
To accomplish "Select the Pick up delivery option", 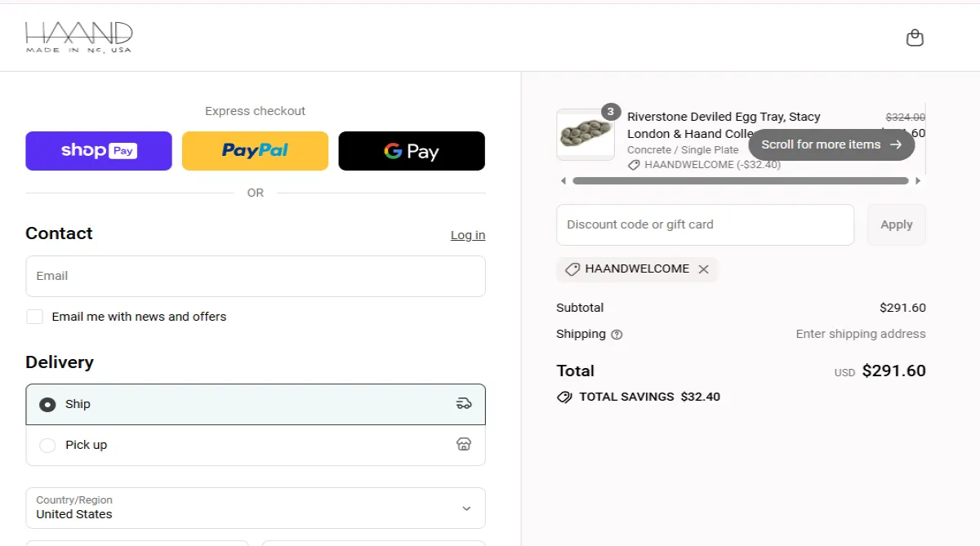I will pyautogui.click(x=47, y=445).
